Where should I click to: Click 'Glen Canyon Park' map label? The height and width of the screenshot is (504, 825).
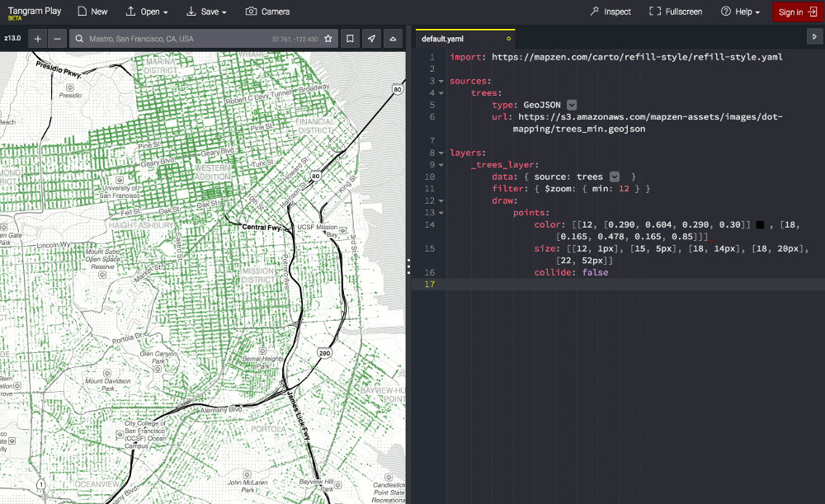158,357
